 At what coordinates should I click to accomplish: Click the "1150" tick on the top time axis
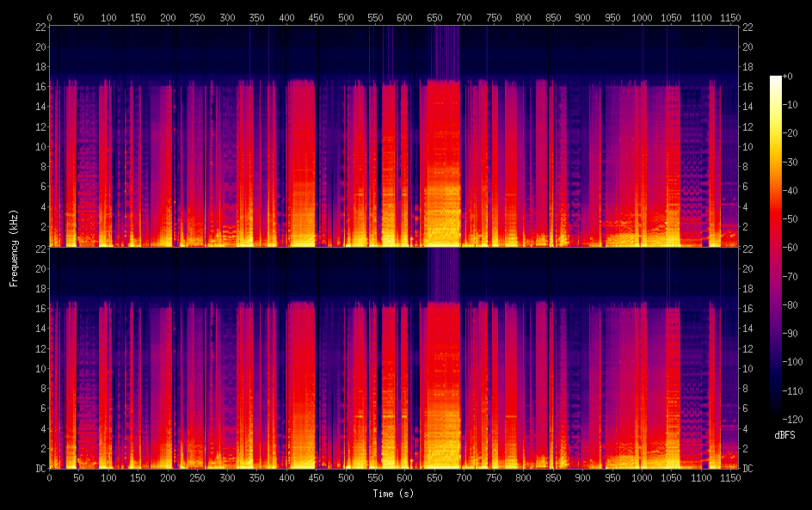click(x=730, y=17)
